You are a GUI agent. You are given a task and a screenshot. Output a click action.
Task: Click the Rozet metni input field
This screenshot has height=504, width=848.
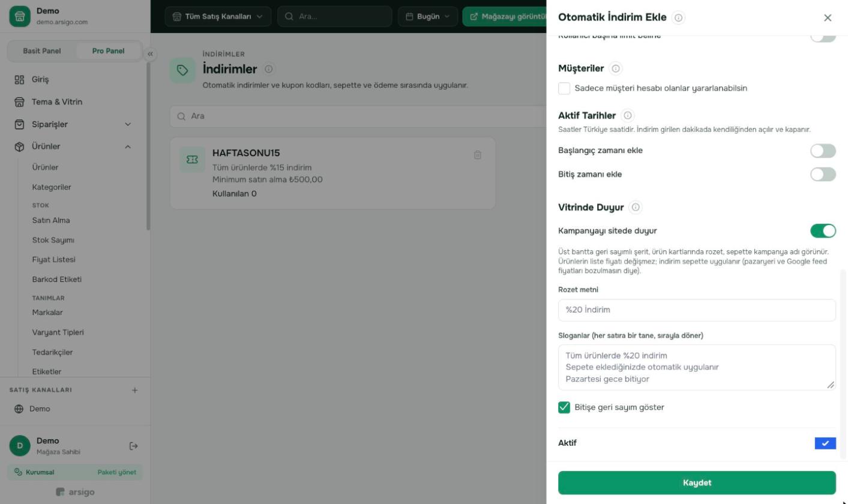point(697,310)
